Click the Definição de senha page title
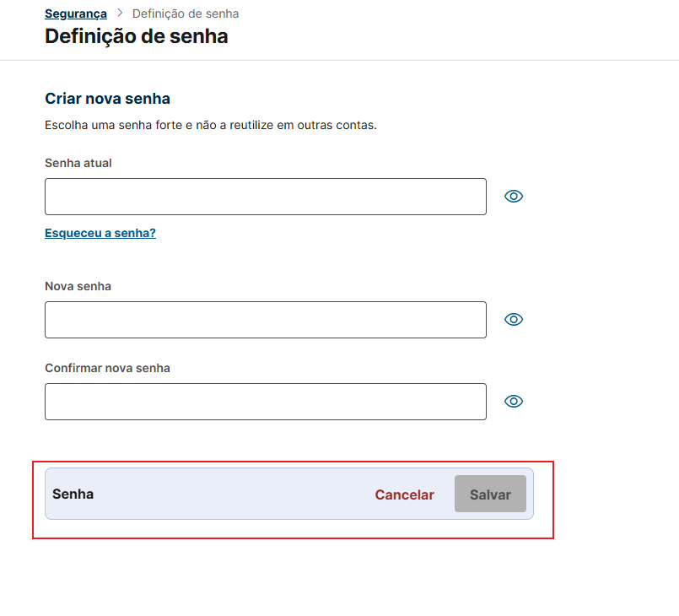The width and height of the screenshot is (679, 616). (137, 36)
